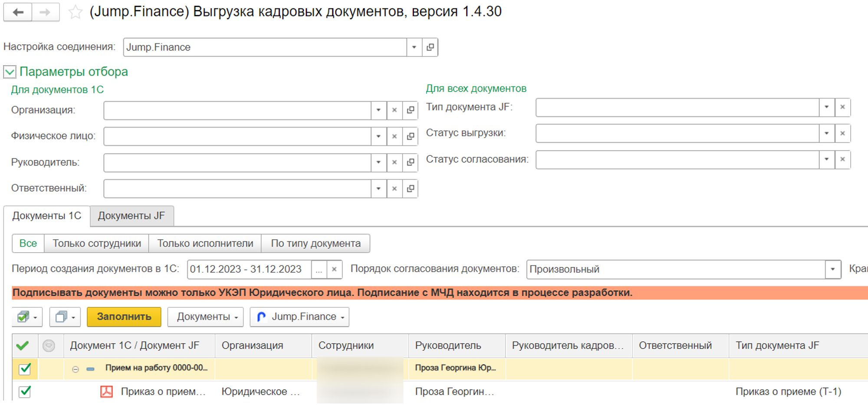Screen dimensions: 868x405
Task: Clear the document creation period
Action: coord(334,270)
